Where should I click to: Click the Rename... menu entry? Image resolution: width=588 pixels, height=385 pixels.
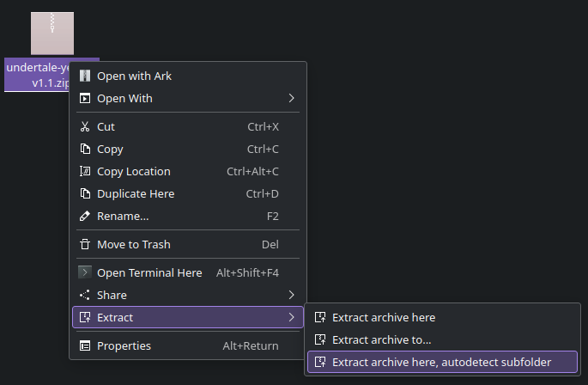(x=123, y=216)
